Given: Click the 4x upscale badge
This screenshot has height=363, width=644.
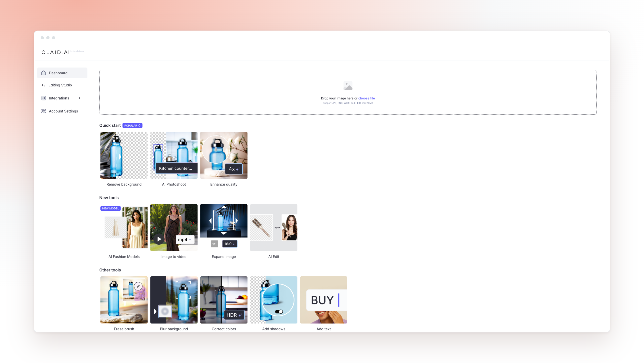Looking at the screenshot, I should point(234,169).
